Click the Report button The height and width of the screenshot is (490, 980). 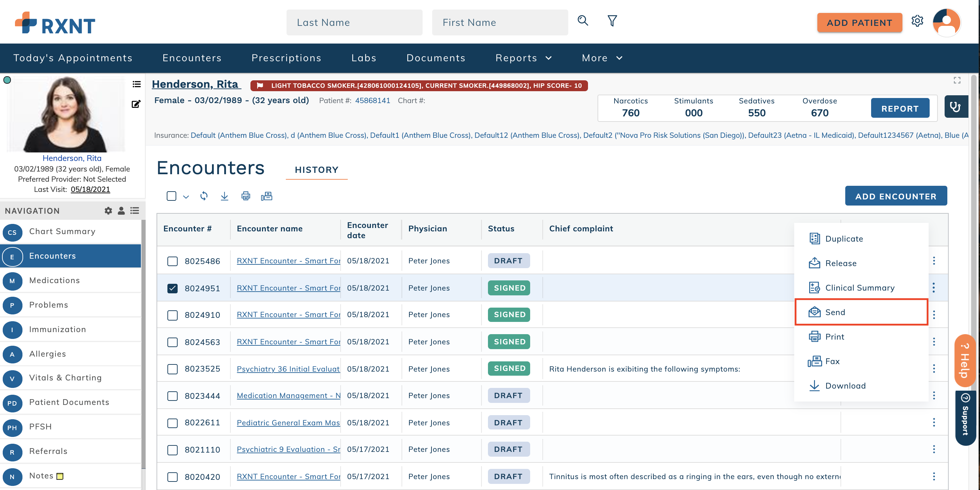click(900, 109)
